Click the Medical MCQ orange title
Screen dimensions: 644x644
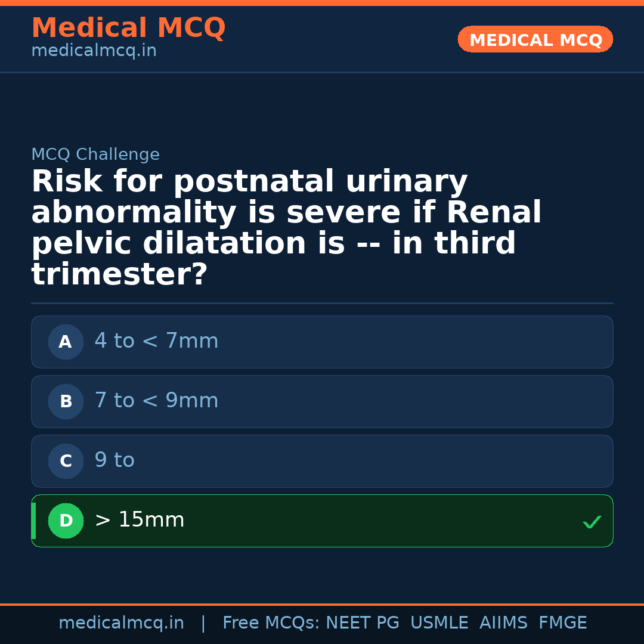point(128,28)
